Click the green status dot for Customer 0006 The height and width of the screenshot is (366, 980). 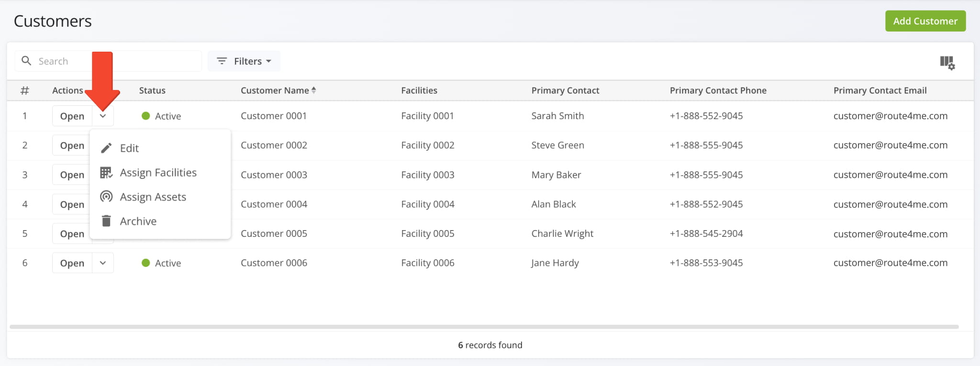[x=146, y=263]
